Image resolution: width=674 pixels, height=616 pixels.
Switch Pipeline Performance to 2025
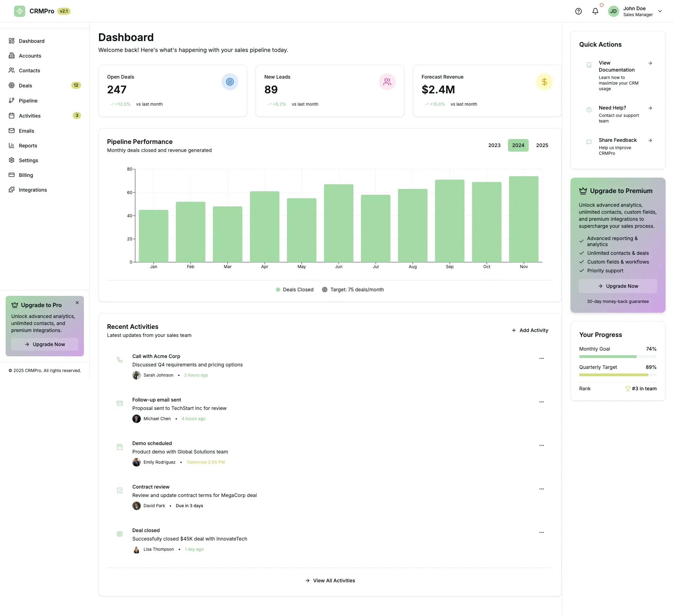(x=542, y=145)
